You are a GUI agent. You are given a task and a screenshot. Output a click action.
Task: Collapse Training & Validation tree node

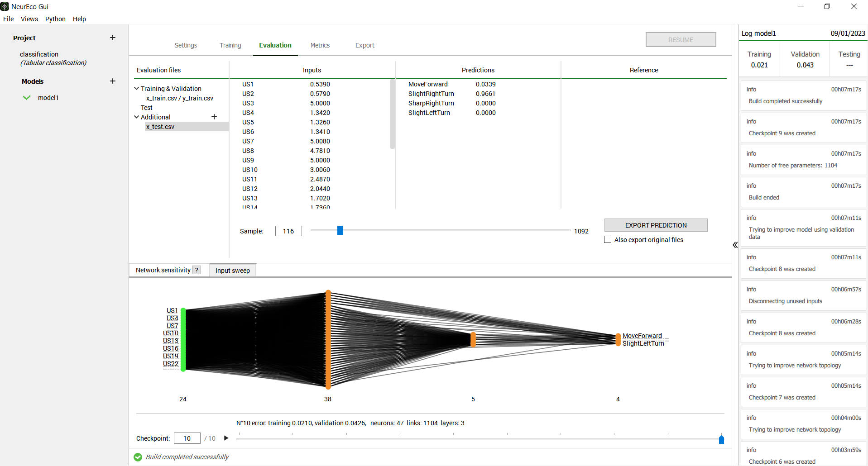point(136,89)
